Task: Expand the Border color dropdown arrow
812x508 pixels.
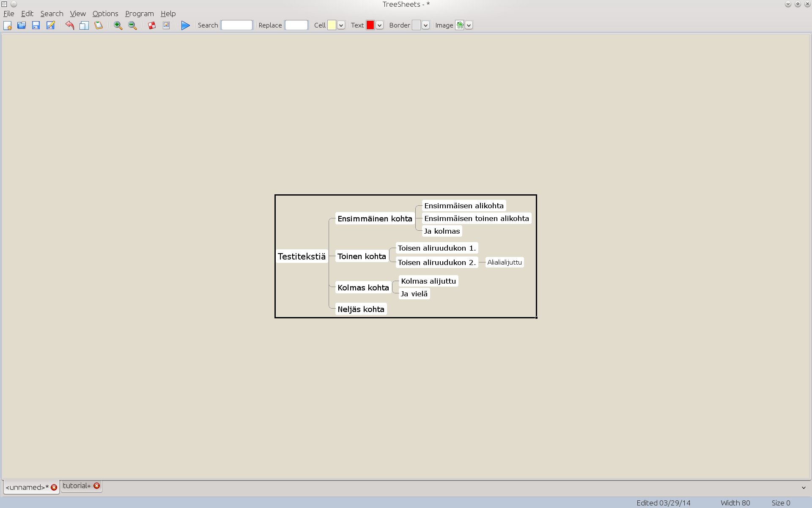Action: pos(426,25)
